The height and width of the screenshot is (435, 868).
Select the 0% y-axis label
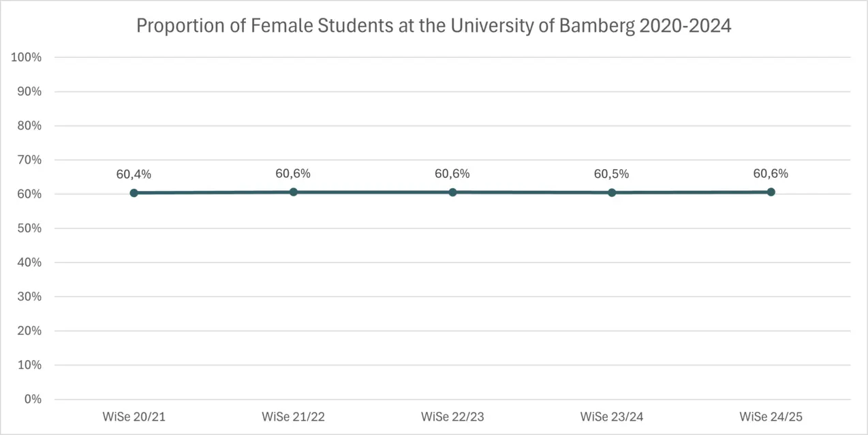pyautogui.click(x=31, y=399)
